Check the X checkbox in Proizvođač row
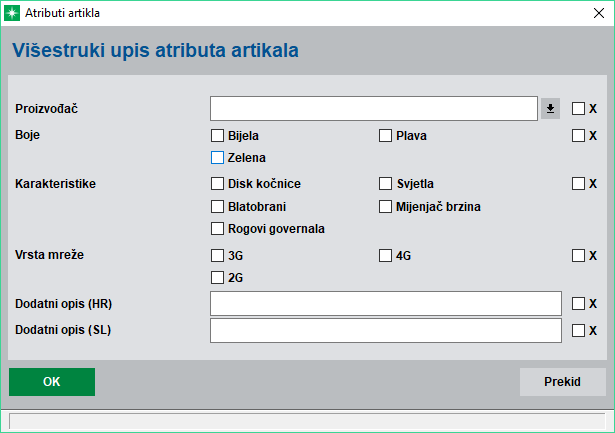Viewport: 615px width, 433px height. 578,109
